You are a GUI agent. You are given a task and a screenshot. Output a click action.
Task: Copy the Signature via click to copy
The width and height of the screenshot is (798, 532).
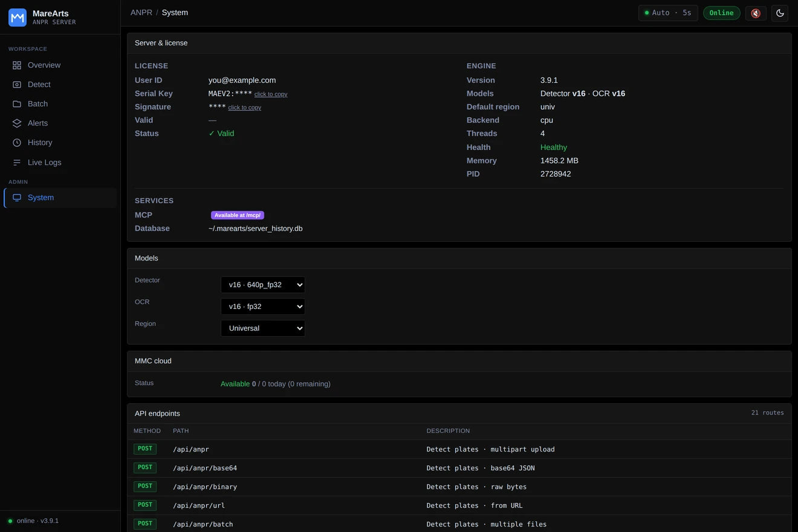point(245,108)
